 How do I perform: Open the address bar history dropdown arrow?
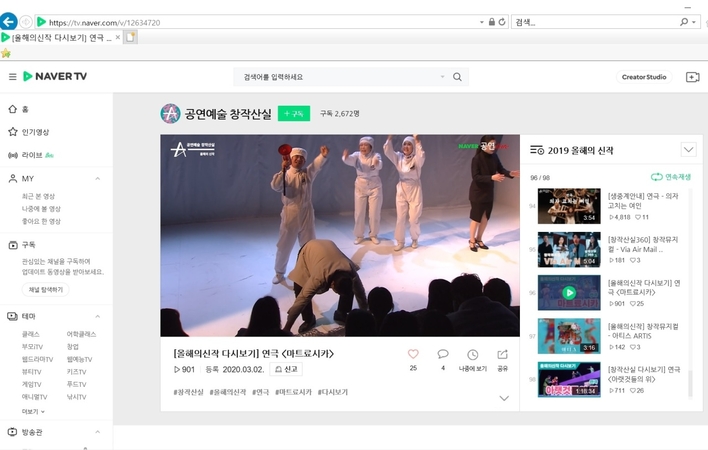481,22
